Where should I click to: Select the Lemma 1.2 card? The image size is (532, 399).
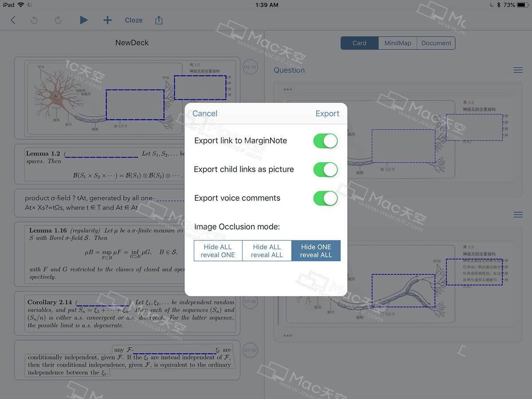point(127,164)
